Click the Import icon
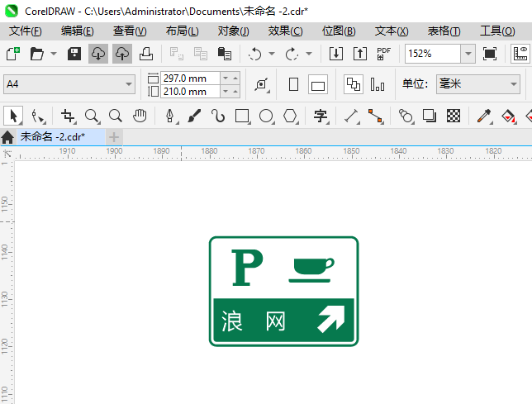This screenshot has height=404, width=532. point(336,54)
